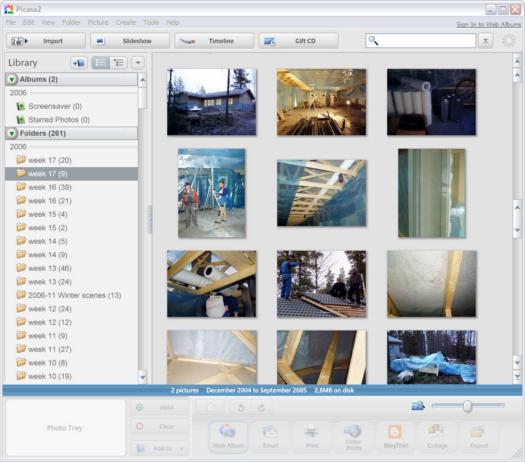Screen dimensions: 525x462
Task: Open the File menu
Action: point(11,22)
